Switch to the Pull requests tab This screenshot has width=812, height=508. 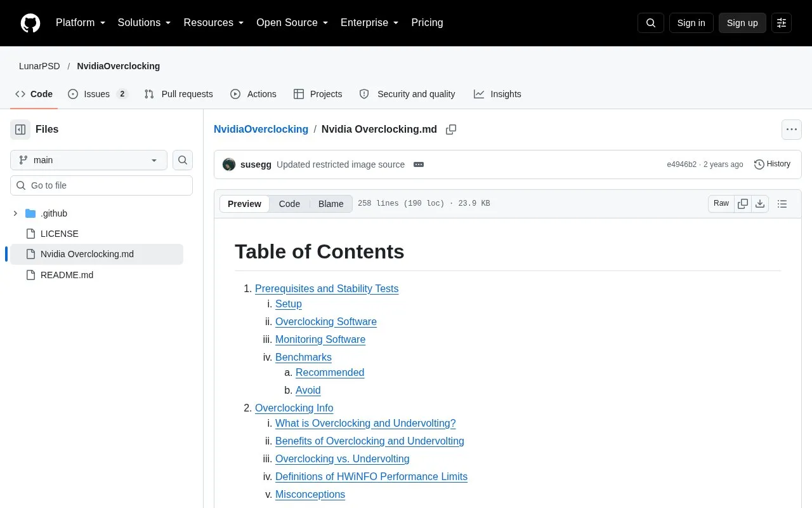point(178,94)
